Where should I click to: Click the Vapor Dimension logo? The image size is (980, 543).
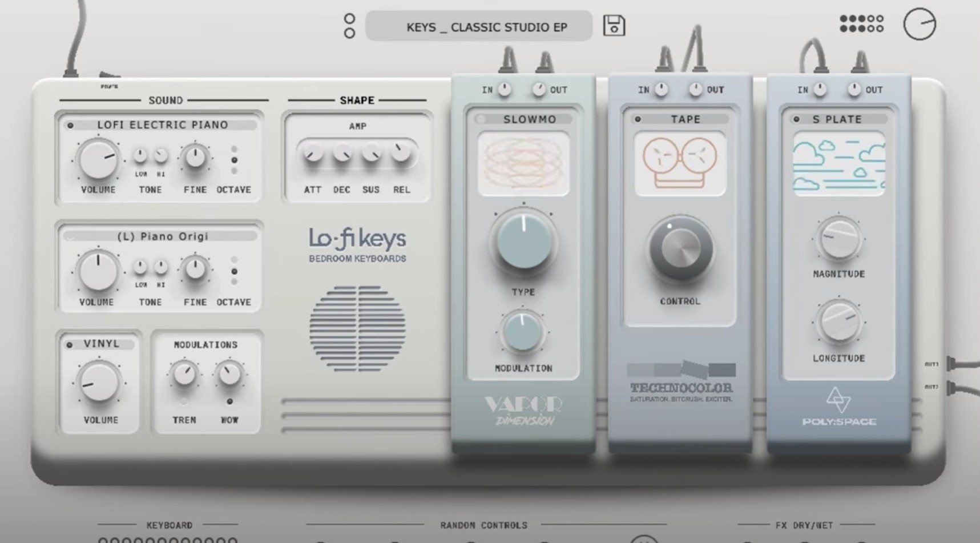tap(523, 411)
